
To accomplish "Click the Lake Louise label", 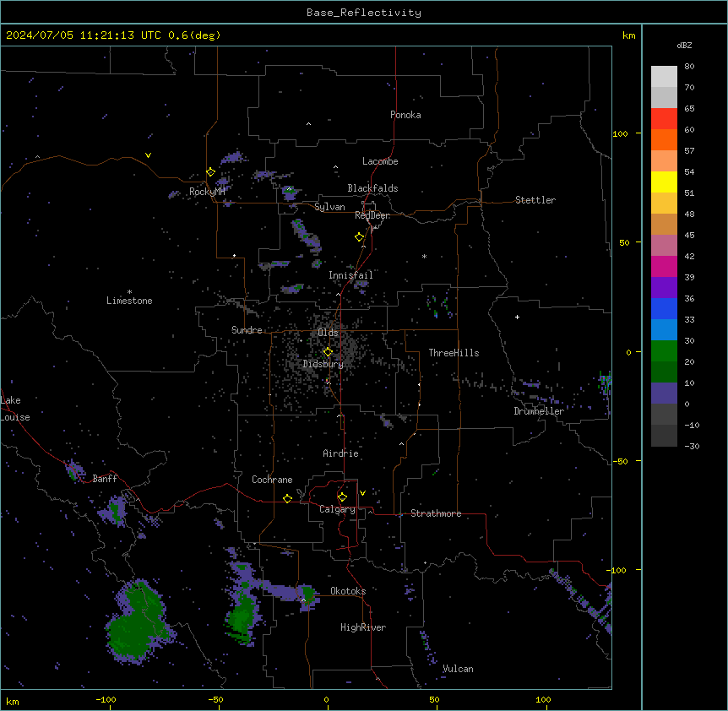I will coord(15,409).
